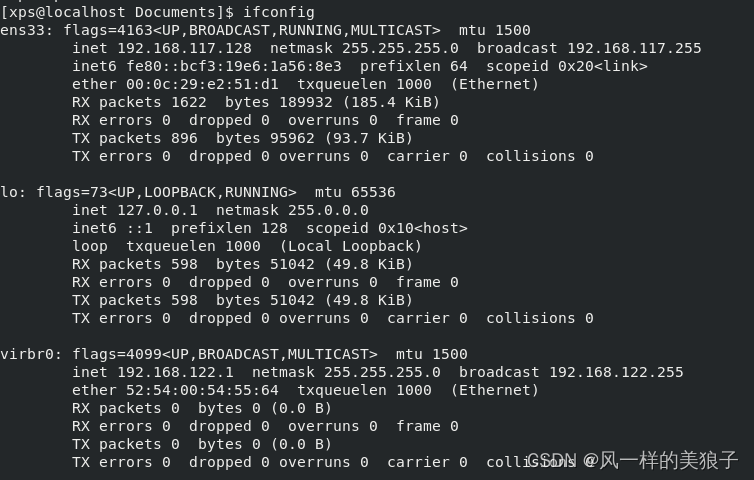Click the xps@localhost Documents shell prompt
The width and height of the screenshot is (754, 480).
point(117,12)
